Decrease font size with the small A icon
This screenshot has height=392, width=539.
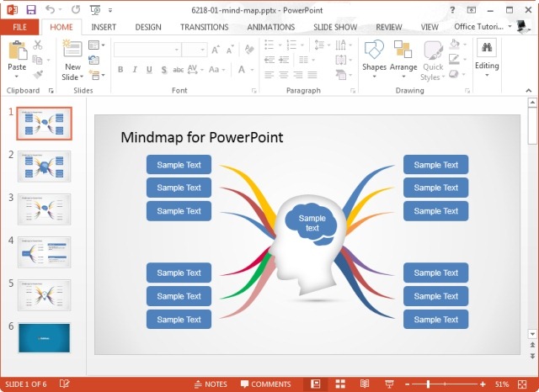[x=230, y=50]
